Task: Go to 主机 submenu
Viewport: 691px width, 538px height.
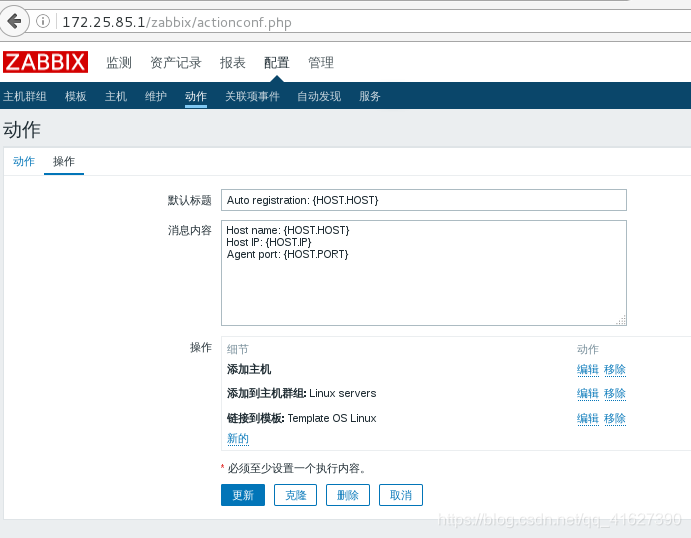Action: click(116, 96)
